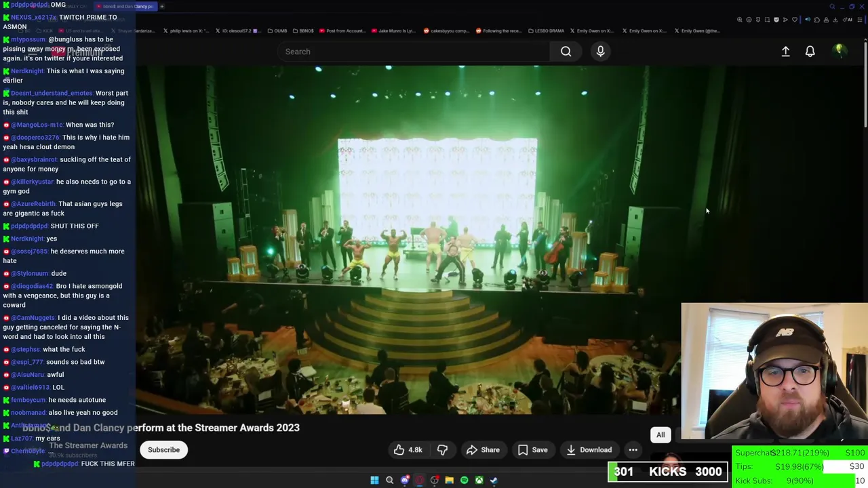Open Xbox app from the taskbar
Image resolution: width=868 pixels, height=488 pixels.
point(479,480)
